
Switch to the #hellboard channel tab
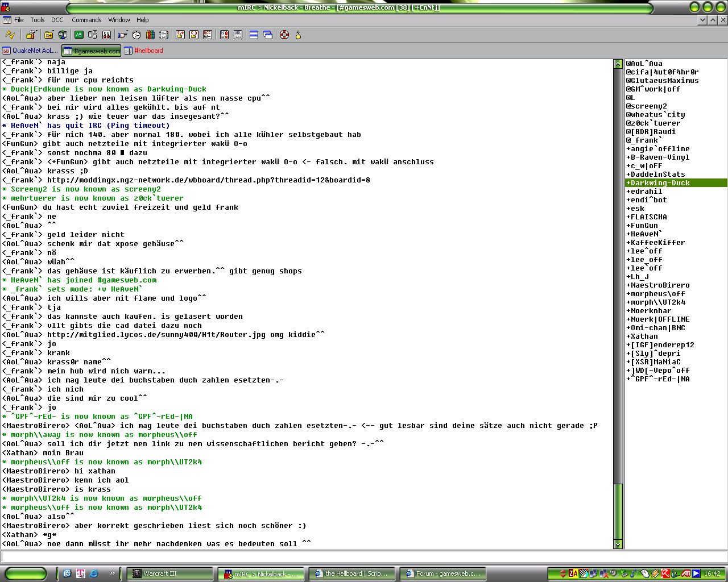click(x=144, y=51)
